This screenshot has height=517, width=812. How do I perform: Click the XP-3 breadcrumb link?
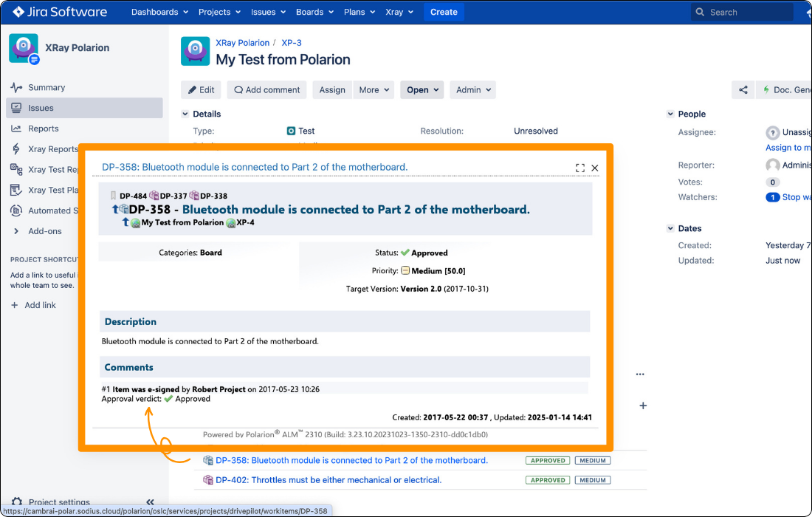[292, 43]
